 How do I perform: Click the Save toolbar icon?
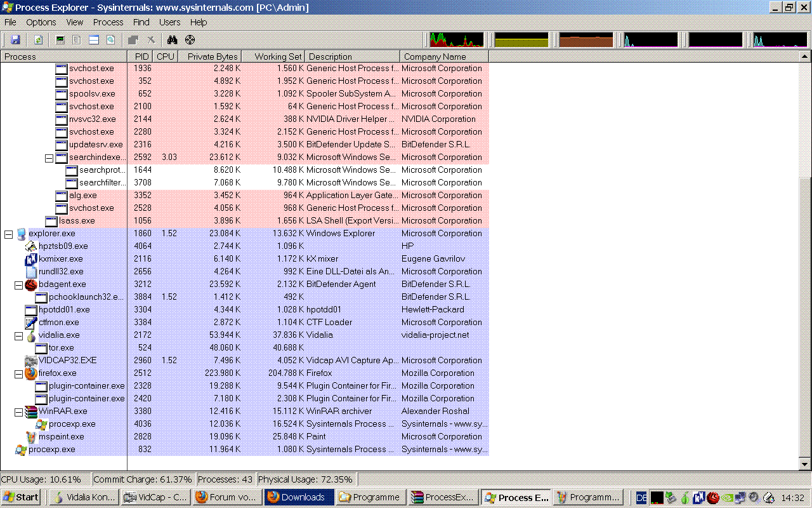pos(15,40)
